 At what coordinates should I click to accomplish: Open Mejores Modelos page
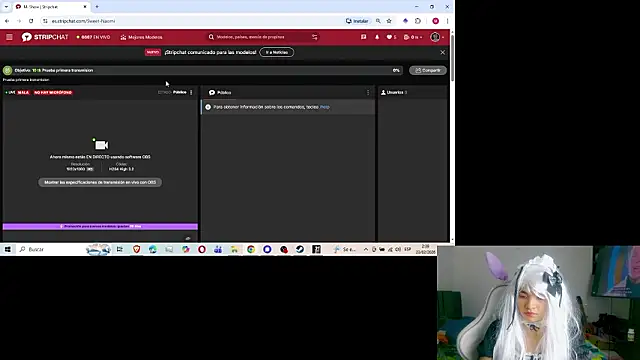click(x=141, y=37)
